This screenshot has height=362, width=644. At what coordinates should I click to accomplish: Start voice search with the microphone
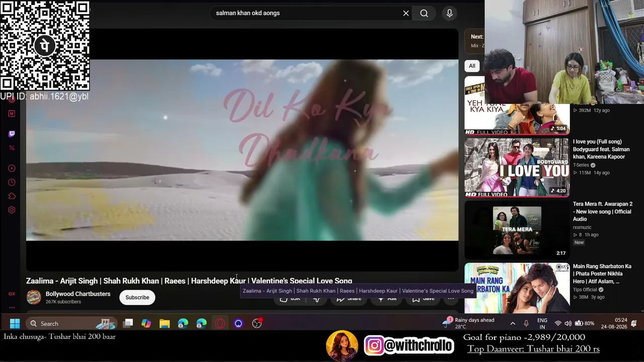(x=450, y=13)
